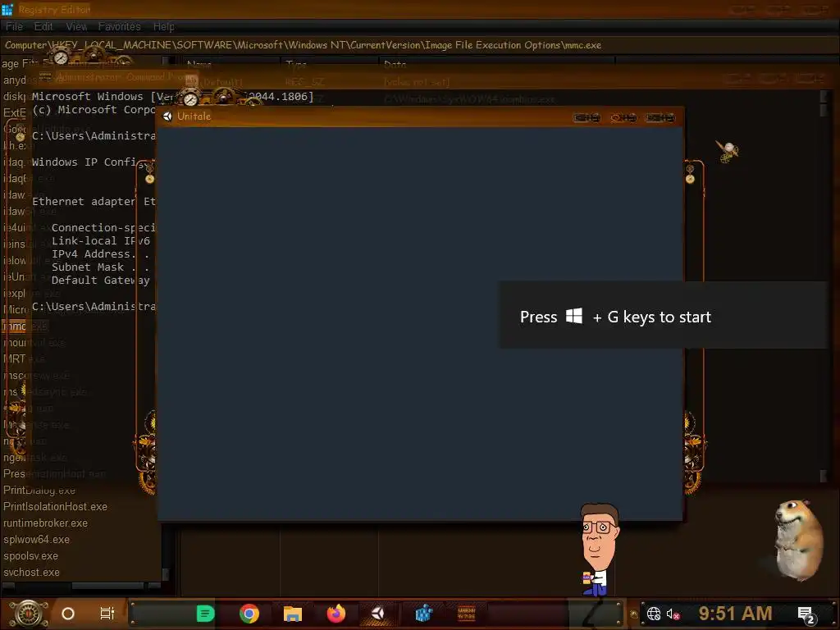
Task: Close the Unitale window
Action: (660, 118)
